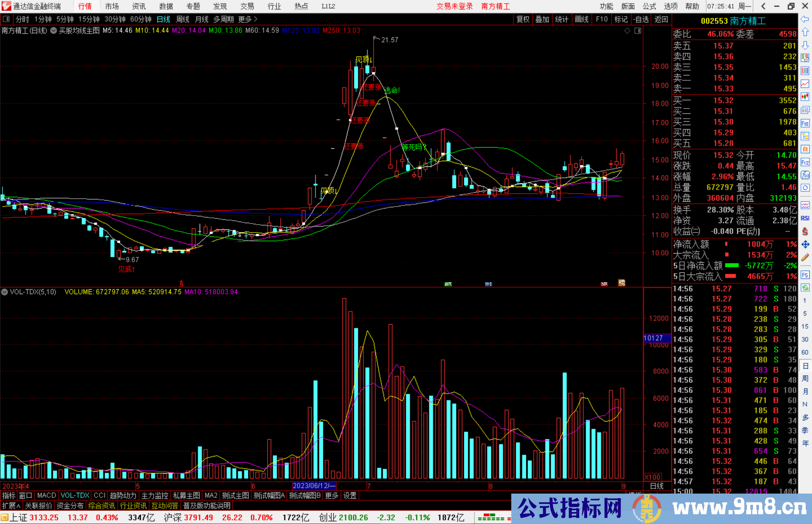Click the RSI indicator sidebar icon
Screen dimensions: 812x524
[805, 218]
